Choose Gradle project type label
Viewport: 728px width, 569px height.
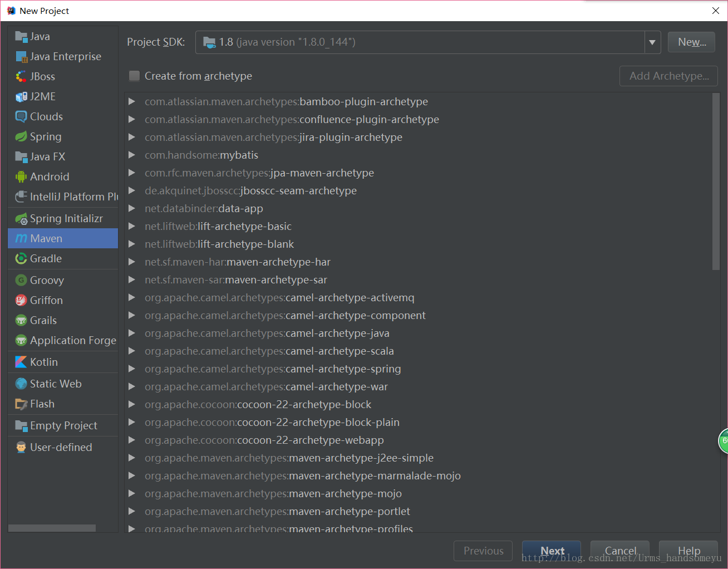click(x=46, y=259)
